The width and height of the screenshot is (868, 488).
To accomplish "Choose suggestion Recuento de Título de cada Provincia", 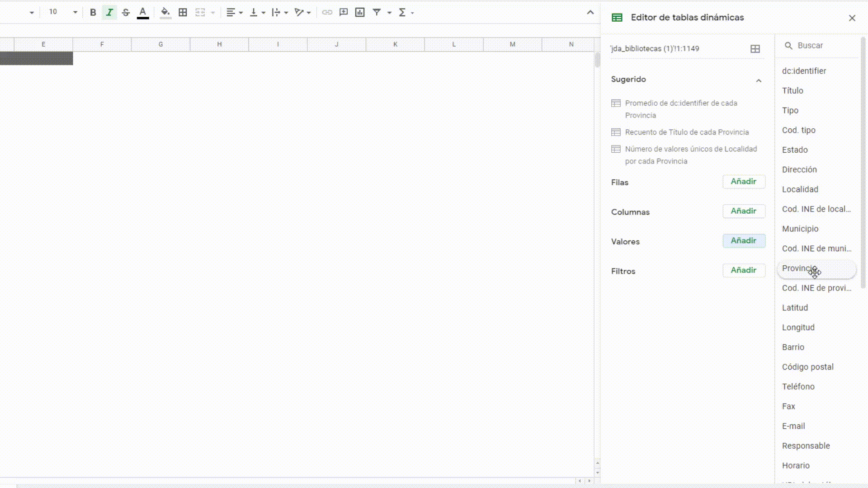I will pos(686,132).
